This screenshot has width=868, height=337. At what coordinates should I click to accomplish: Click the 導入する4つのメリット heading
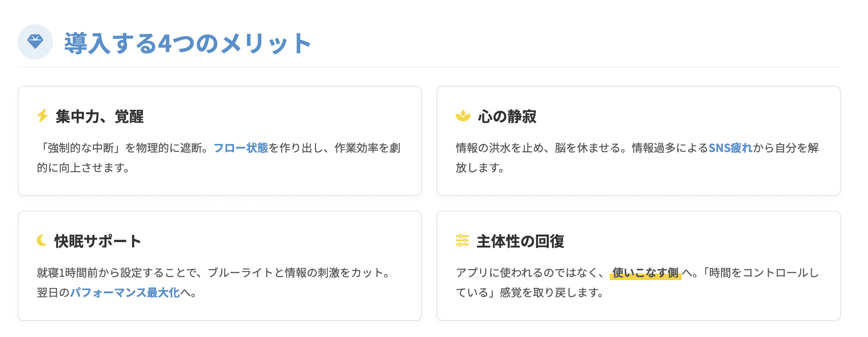click(187, 43)
